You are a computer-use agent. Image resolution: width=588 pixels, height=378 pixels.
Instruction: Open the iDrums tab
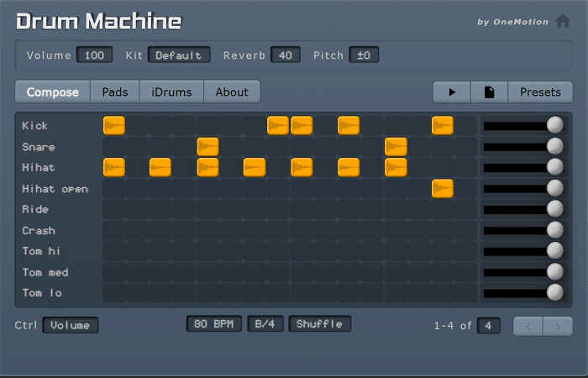(171, 92)
